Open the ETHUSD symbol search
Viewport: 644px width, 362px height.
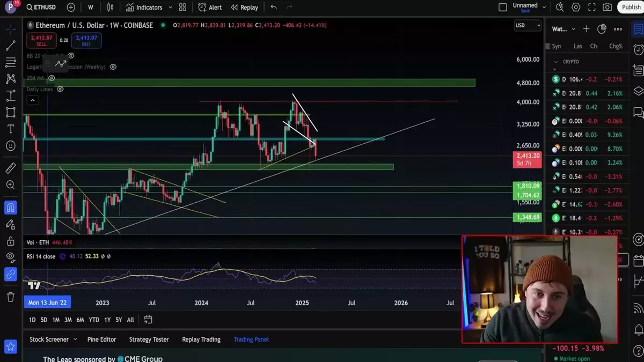41,8
